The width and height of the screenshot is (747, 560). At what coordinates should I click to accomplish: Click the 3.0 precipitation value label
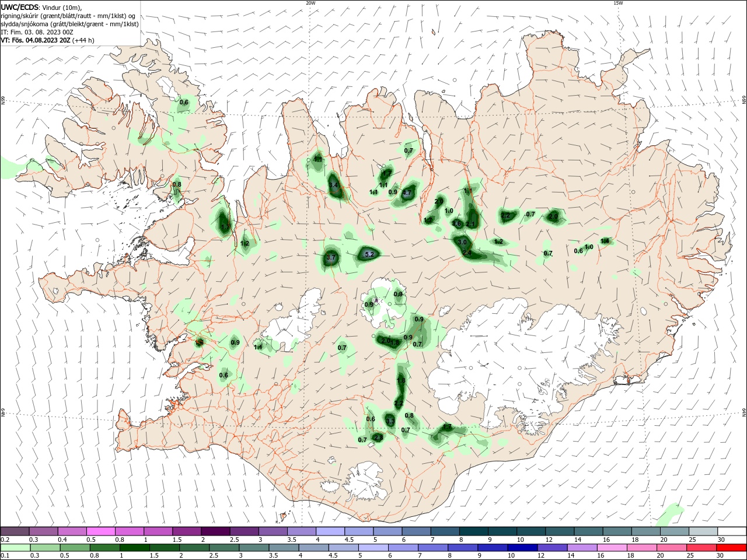coord(462,242)
